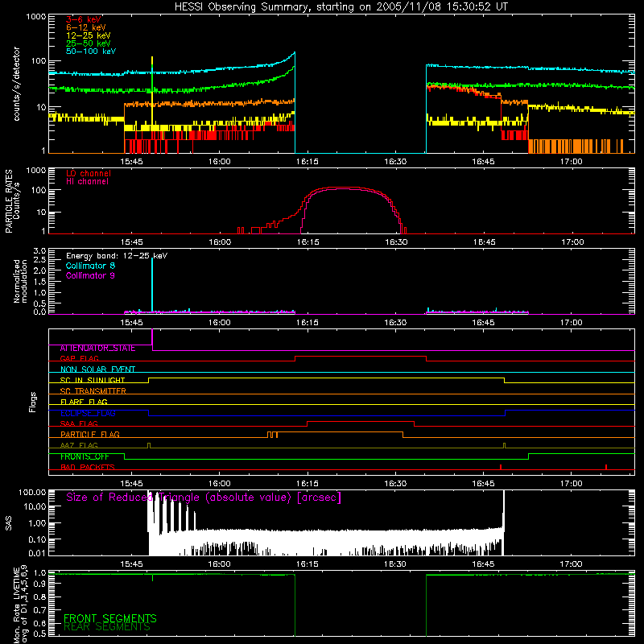Select the 25-50 keV legend entry

coord(88,43)
